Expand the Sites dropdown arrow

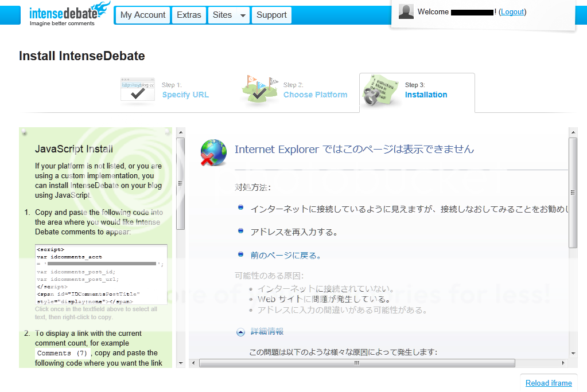pos(243,15)
